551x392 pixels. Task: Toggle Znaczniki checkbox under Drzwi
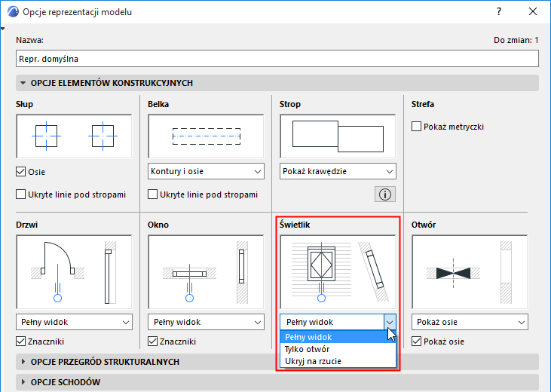(x=21, y=341)
